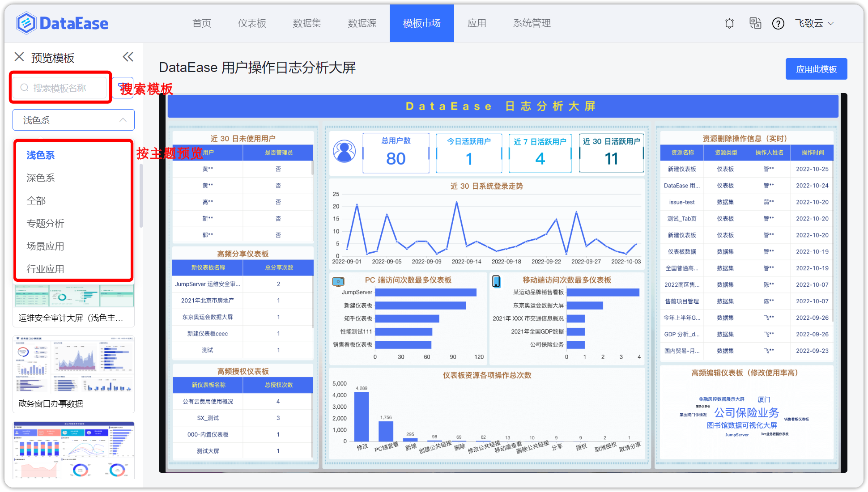
Task: Choose 行业应用 option
Action: coord(74,269)
